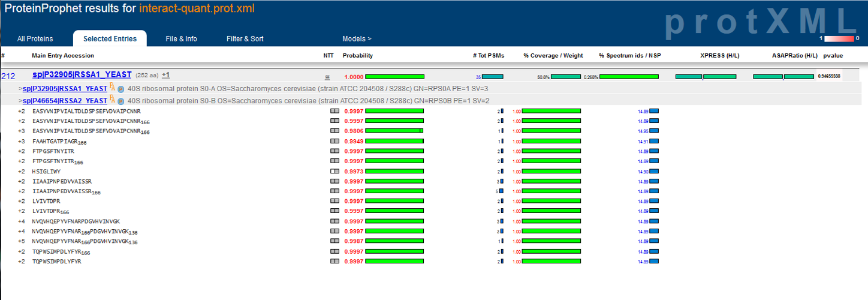Viewport: 868px width, 300px height.
Task: Click the Probability column header
Action: coord(357,56)
